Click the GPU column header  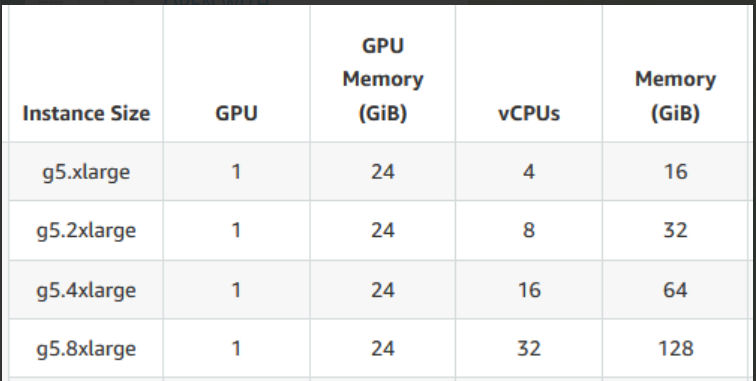point(236,113)
